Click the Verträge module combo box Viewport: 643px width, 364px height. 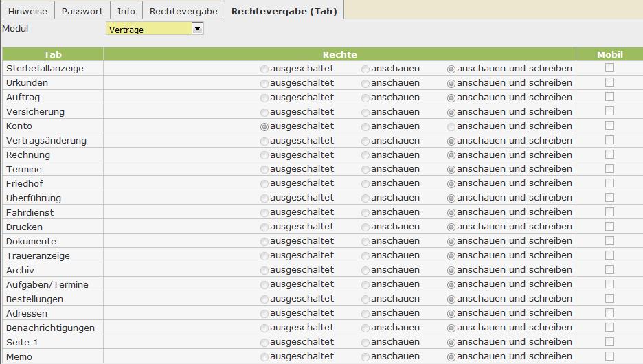pos(149,29)
